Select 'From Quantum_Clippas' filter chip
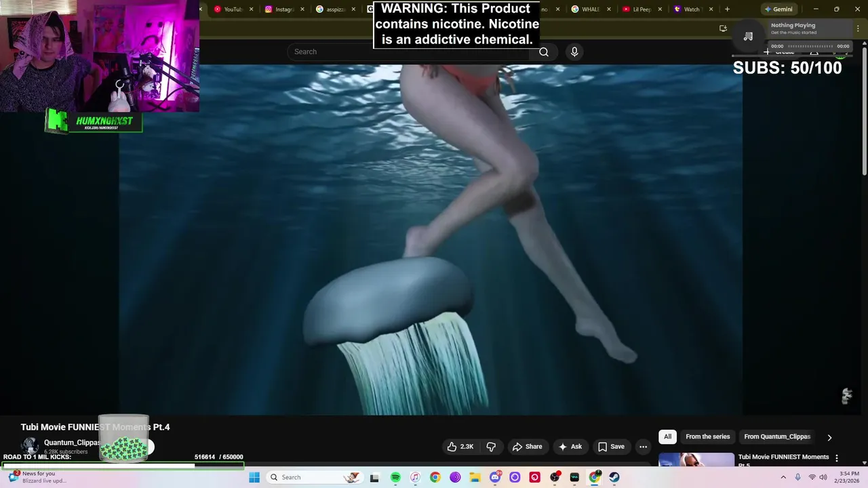This screenshot has width=868, height=488. click(x=777, y=436)
